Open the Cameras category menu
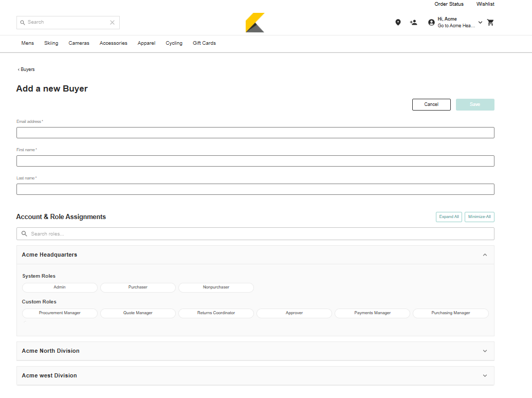This screenshot has width=532, height=398. [x=79, y=43]
